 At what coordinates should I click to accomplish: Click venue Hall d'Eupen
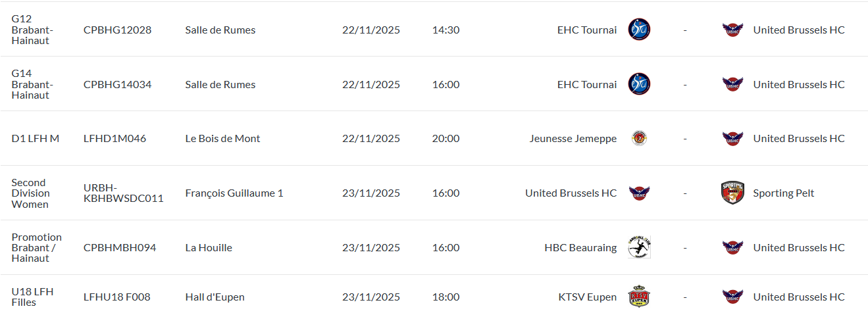[215, 297]
